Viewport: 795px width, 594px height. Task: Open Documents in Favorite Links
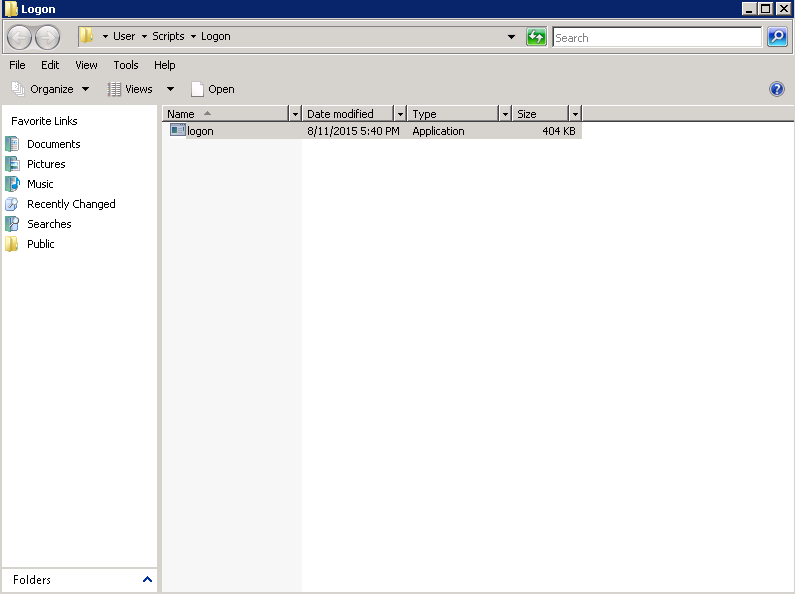coord(53,144)
